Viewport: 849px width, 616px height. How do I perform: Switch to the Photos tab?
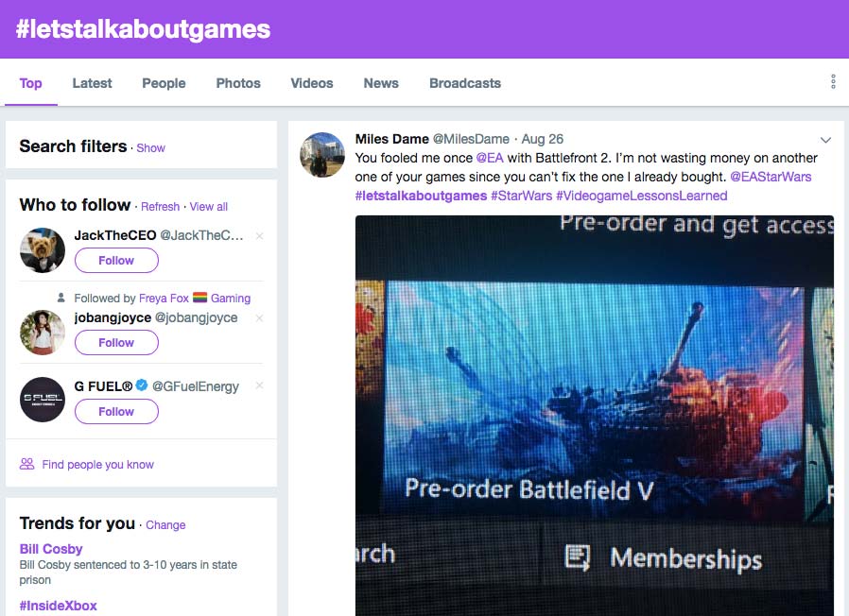click(x=238, y=83)
